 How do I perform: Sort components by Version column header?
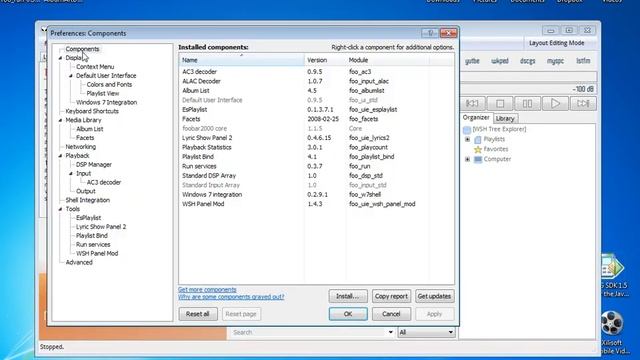(325, 60)
